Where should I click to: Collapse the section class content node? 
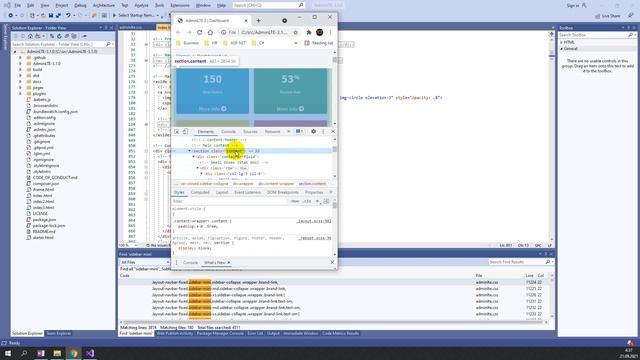click(189, 151)
